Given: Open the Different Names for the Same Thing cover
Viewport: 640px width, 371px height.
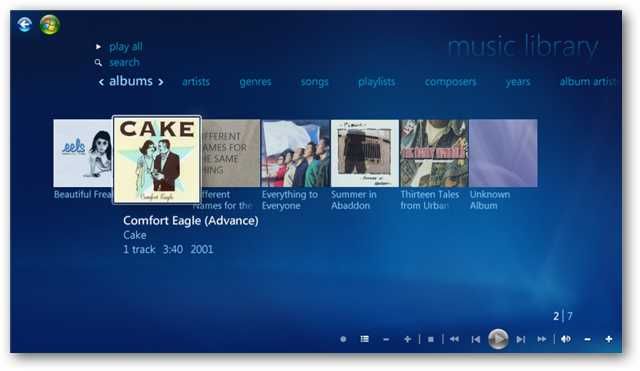Looking at the screenshot, I should 231,153.
